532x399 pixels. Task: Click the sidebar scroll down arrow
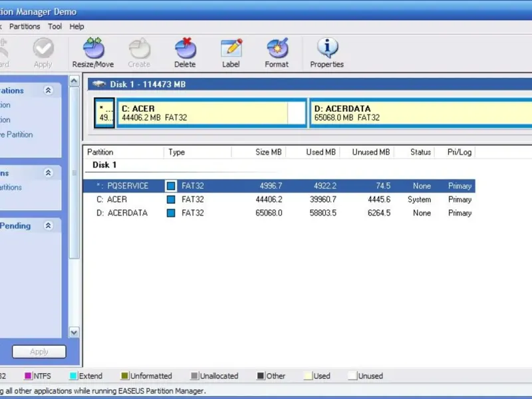(74, 332)
